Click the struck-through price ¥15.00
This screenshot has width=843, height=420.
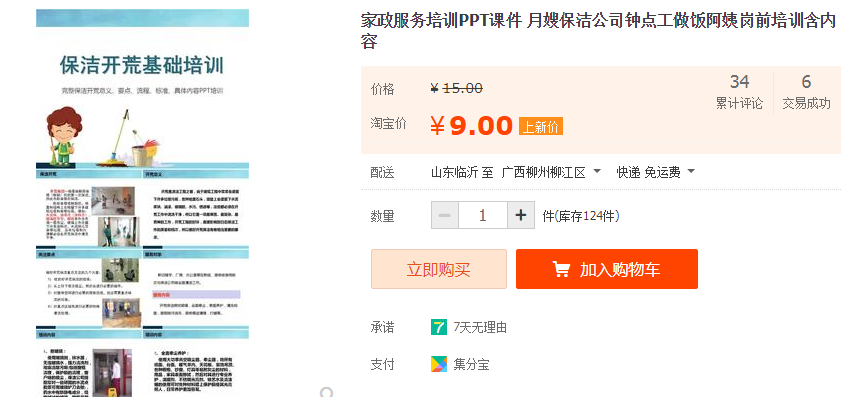456,88
